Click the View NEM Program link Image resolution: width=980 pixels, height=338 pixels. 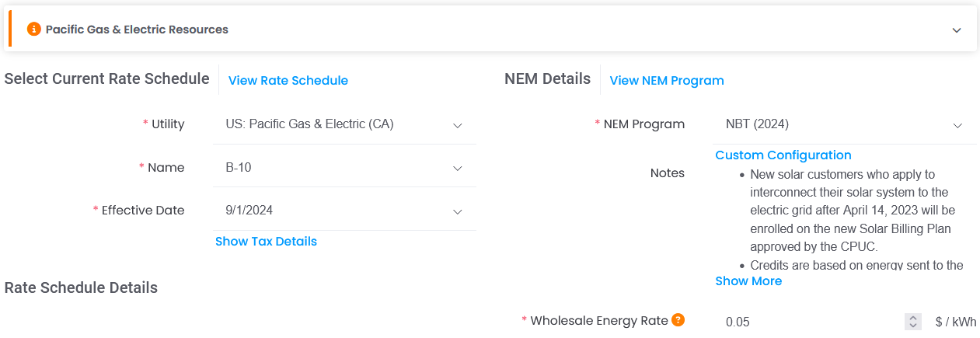[667, 80]
